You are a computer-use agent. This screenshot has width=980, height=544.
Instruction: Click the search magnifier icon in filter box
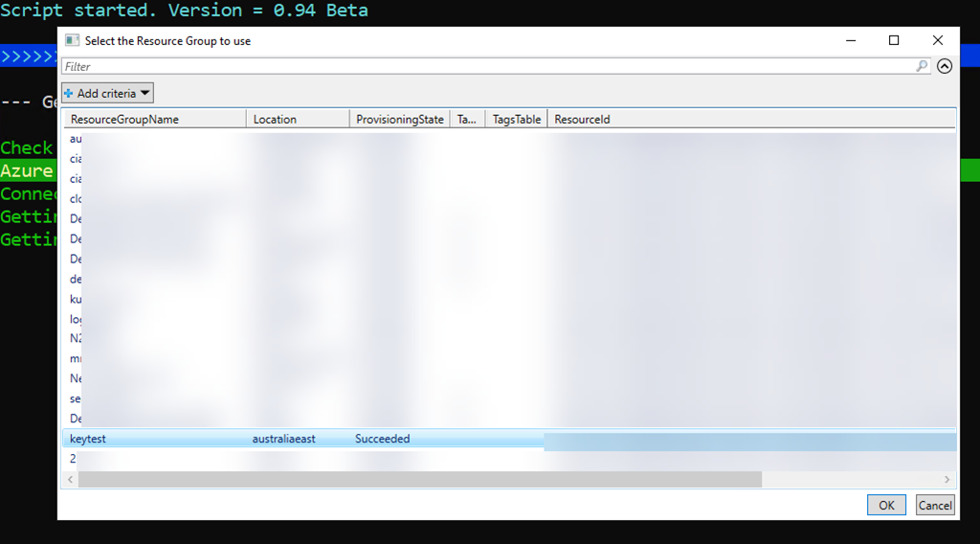coord(922,66)
